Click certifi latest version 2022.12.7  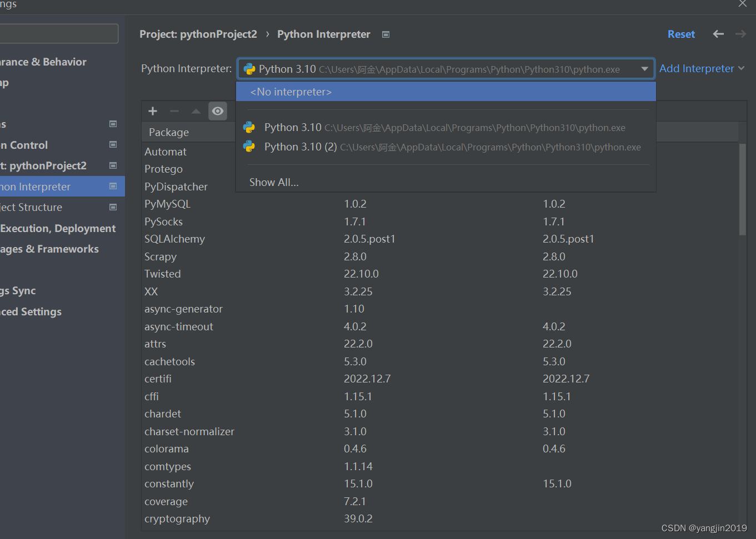[566, 379]
